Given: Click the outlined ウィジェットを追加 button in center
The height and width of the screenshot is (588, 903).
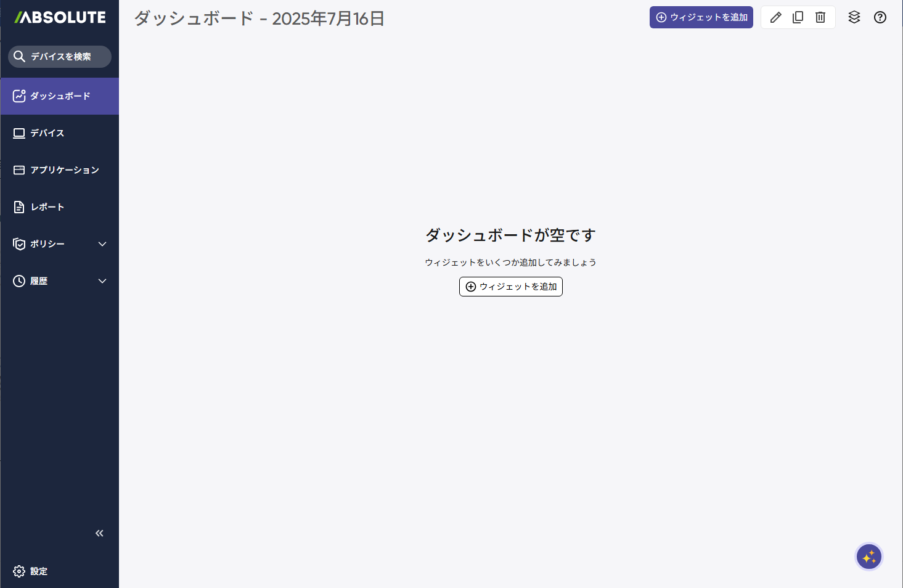Looking at the screenshot, I should (x=510, y=287).
